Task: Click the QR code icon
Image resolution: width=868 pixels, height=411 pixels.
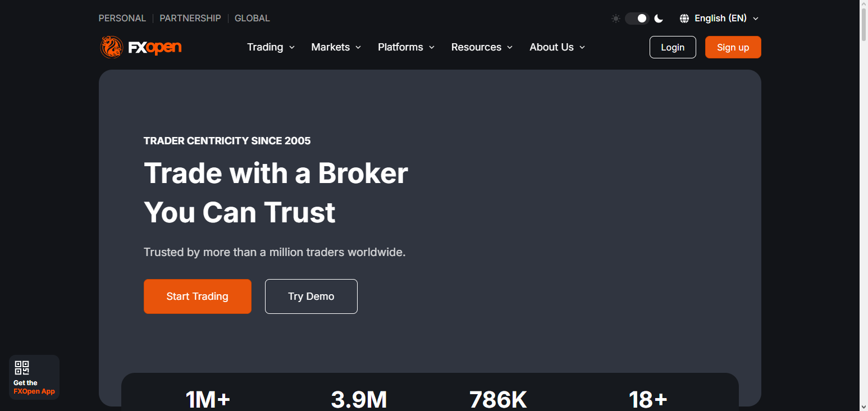Action: (22, 368)
